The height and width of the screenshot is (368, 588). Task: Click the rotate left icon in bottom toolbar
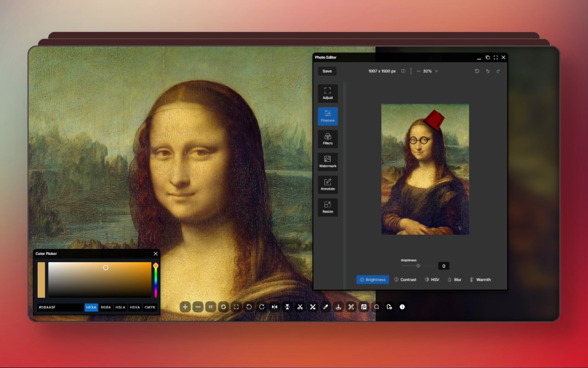pyautogui.click(x=249, y=307)
